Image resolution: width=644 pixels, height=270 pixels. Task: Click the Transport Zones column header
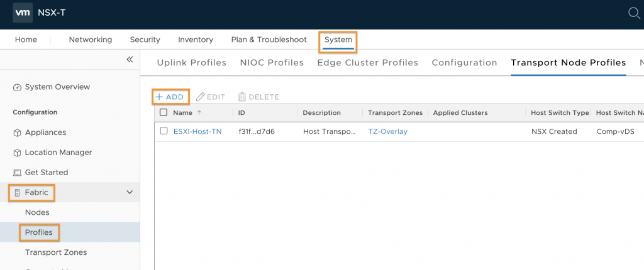coord(395,113)
